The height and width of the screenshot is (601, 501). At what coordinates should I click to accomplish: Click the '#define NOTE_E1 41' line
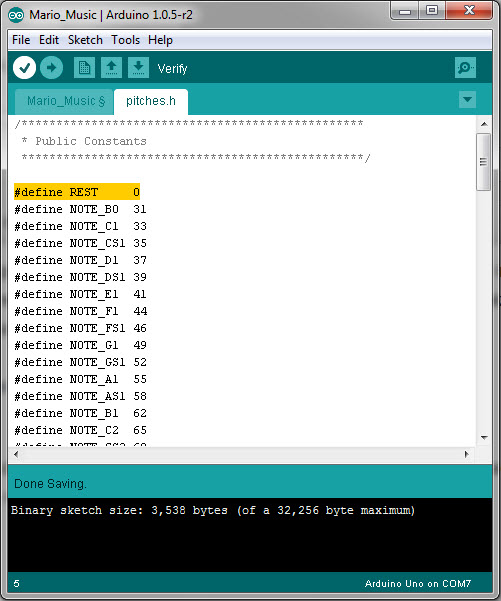[x=80, y=294]
